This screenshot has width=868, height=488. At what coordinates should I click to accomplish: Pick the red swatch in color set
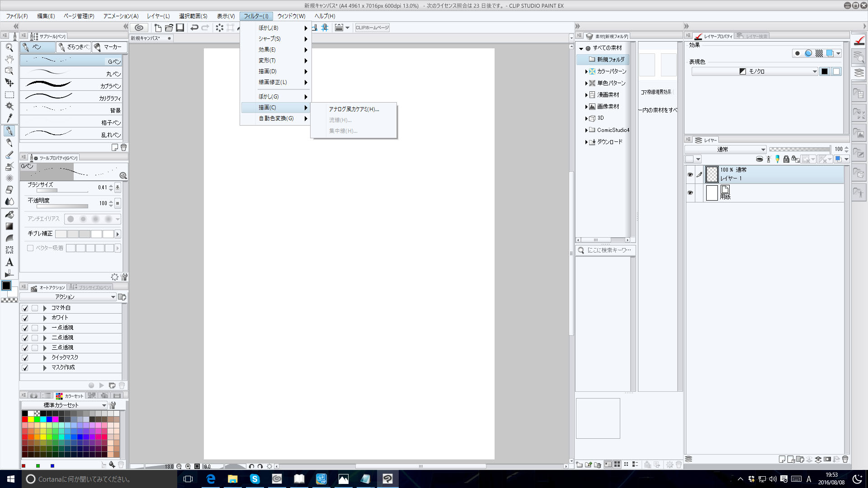(24, 419)
